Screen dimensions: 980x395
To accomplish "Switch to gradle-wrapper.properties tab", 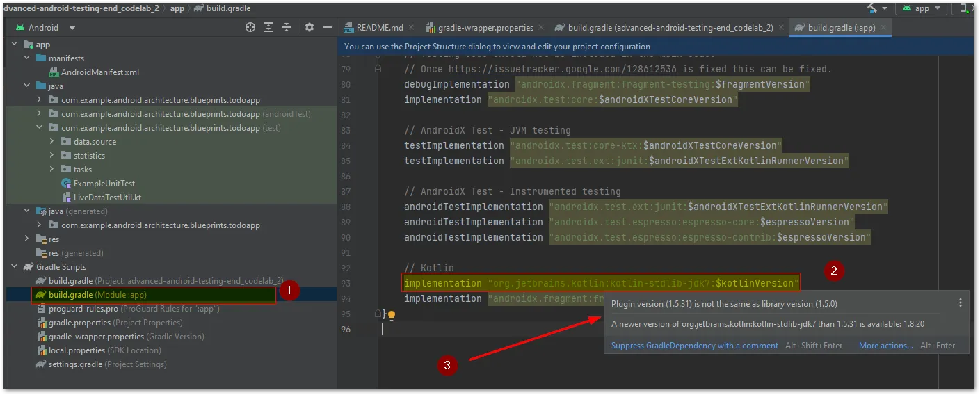I will click(485, 28).
